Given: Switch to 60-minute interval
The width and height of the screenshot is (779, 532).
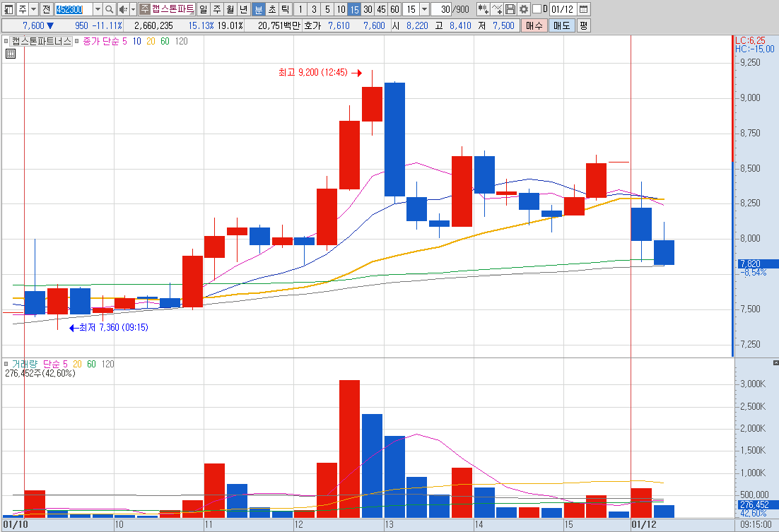Looking at the screenshot, I should 394,9.
